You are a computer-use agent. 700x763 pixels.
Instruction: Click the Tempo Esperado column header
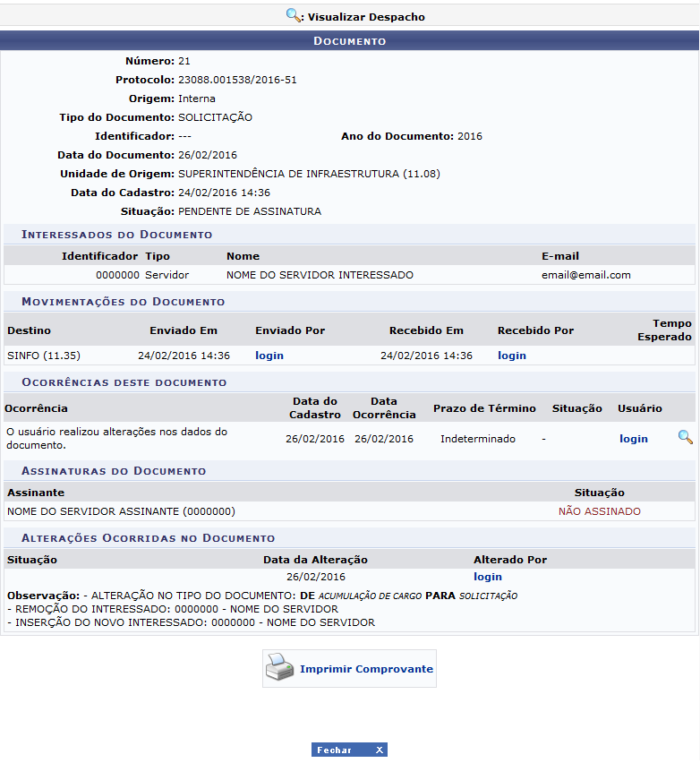click(x=664, y=330)
